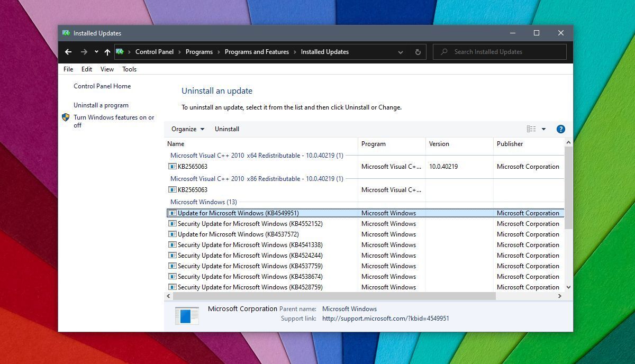This screenshot has height=364, width=635.
Task: Open the File menu
Action: click(x=68, y=69)
